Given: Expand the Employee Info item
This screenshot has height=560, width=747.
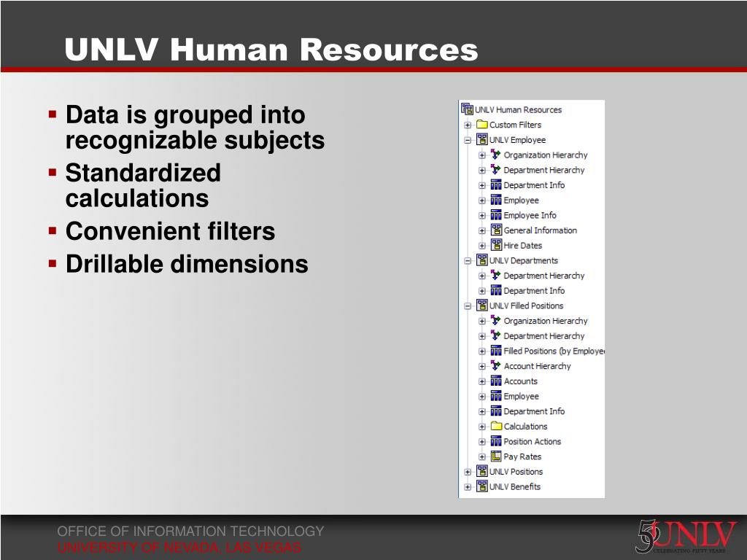Looking at the screenshot, I should click(x=482, y=216).
